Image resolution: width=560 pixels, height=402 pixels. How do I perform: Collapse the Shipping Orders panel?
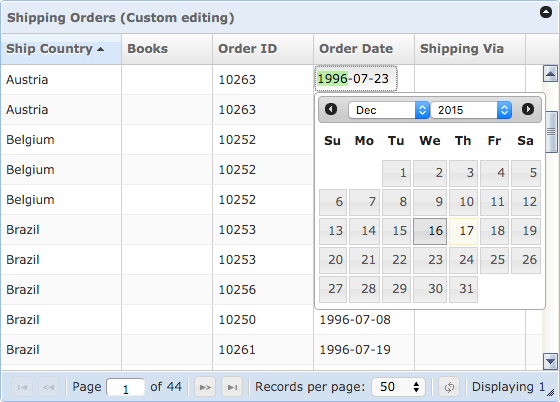click(546, 12)
